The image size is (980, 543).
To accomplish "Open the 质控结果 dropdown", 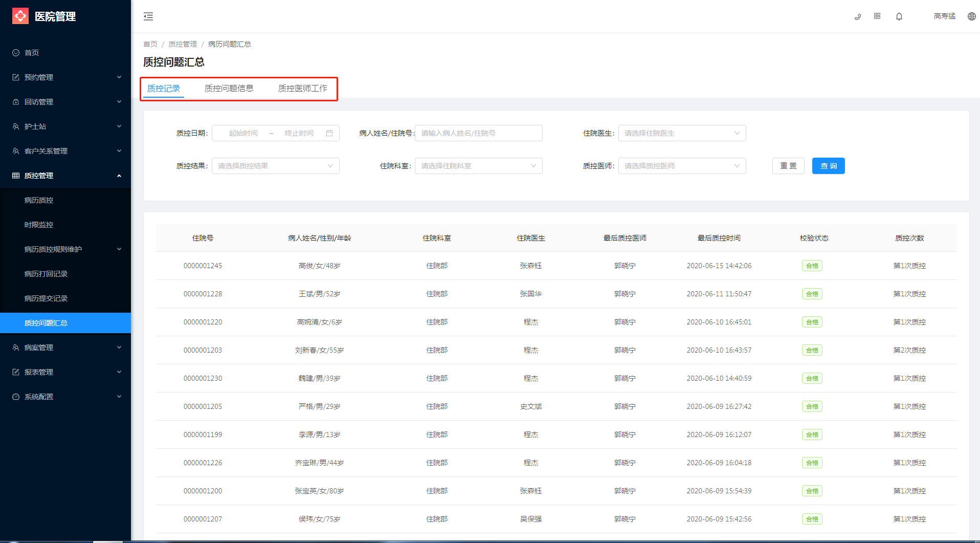I will pos(275,166).
